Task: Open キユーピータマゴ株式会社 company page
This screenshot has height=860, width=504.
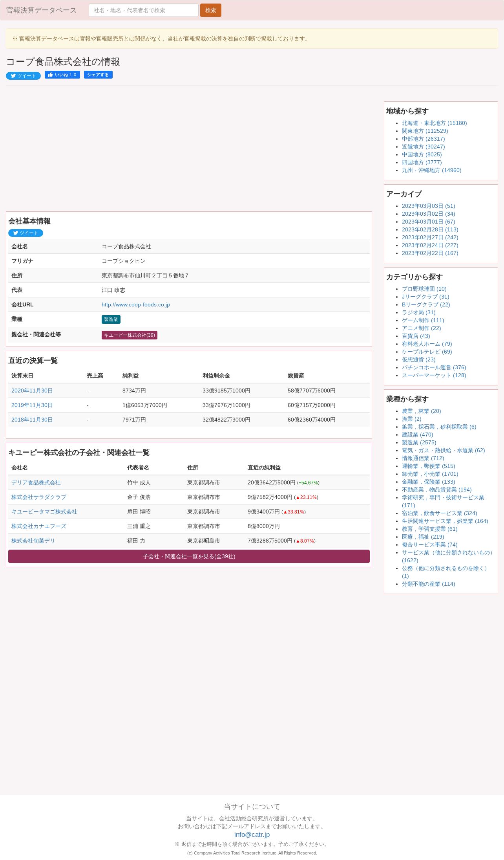Action: tap(44, 512)
